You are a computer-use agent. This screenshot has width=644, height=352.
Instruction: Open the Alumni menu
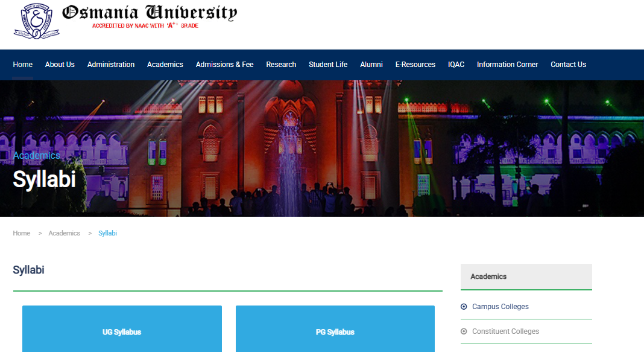click(371, 65)
